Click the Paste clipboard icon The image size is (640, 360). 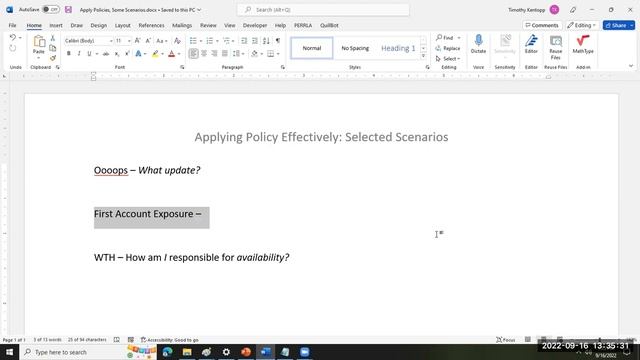coord(39,41)
